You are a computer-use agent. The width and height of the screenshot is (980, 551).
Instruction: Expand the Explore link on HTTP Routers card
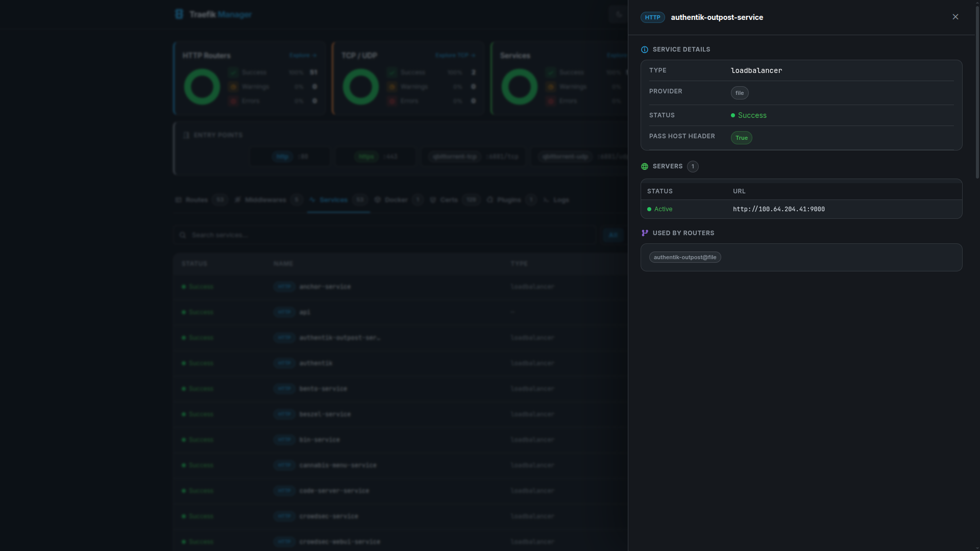pyautogui.click(x=303, y=55)
